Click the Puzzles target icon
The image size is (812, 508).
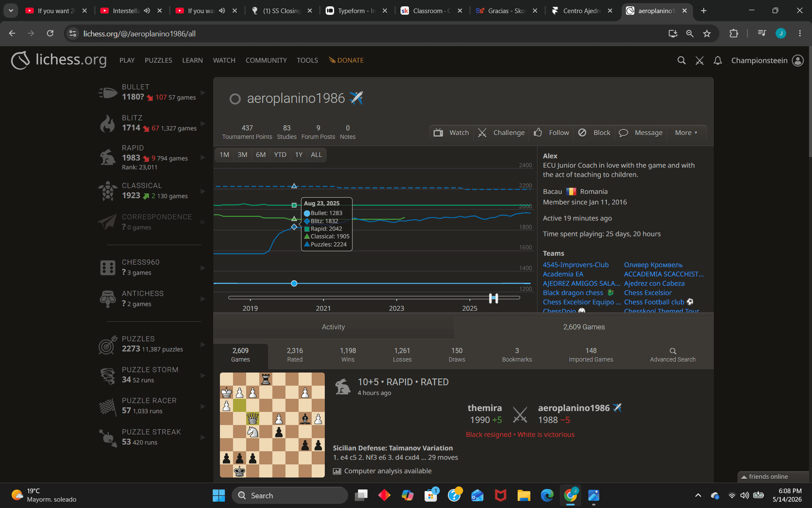pyautogui.click(x=107, y=345)
